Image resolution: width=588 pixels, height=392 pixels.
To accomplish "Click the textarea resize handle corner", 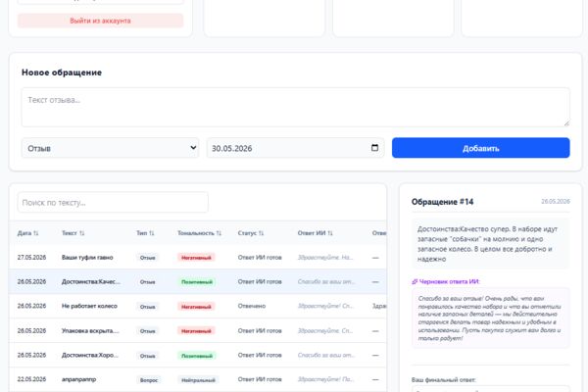I will click(x=566, y=123).
